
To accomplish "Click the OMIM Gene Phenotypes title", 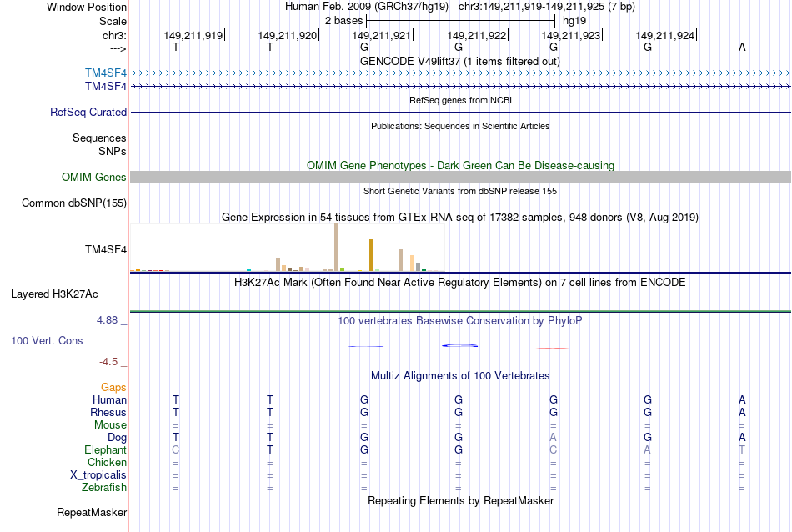I will (x=460, y=165).
